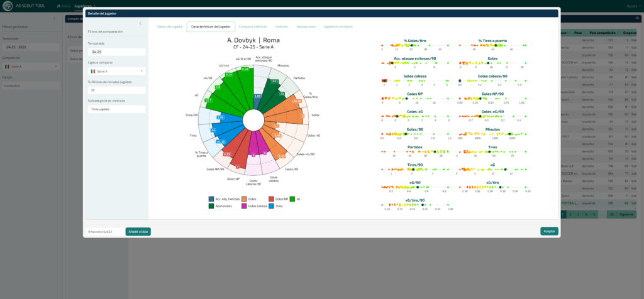Image resolution: width=644 pixels, height=299 pixels.
Task: Toggle the orange Goles legend swatch
Action: [244, 199]
